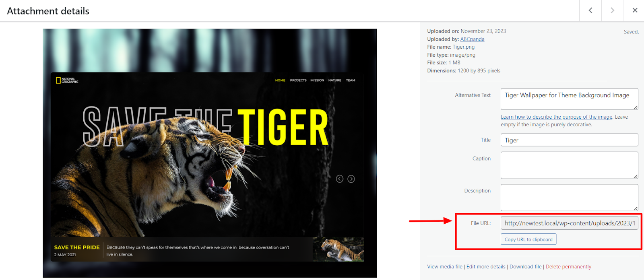Click into the Caption text area
The width and height of the screenshot is (644, 280).
(569, 165)
